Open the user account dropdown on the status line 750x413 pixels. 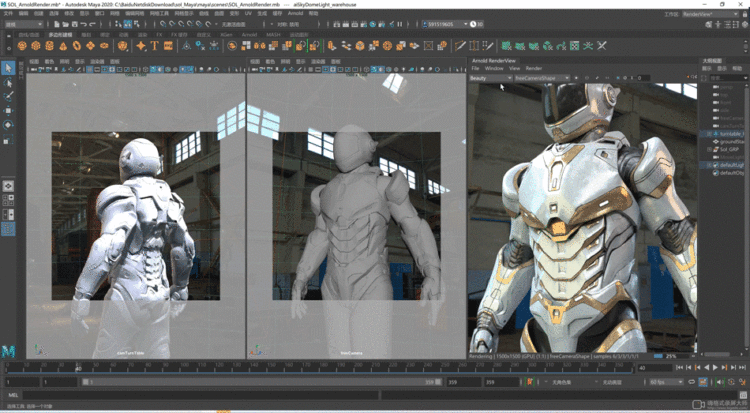(445, 24)
